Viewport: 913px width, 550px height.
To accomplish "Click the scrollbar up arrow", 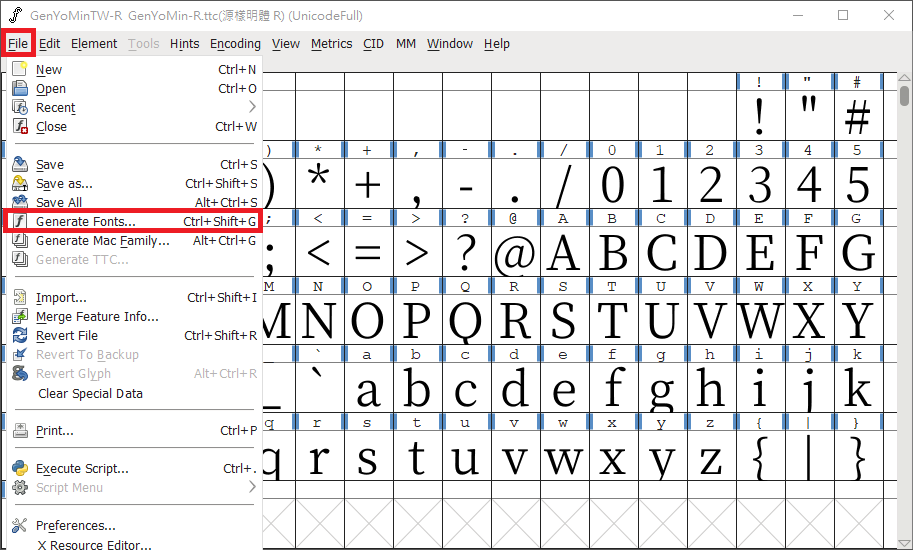I will [904, 77].
